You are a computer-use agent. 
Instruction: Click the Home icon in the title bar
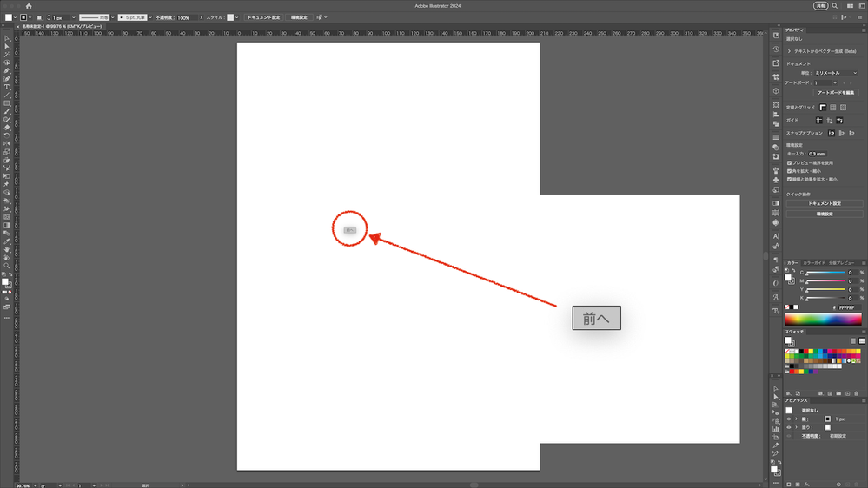[29, 6]
